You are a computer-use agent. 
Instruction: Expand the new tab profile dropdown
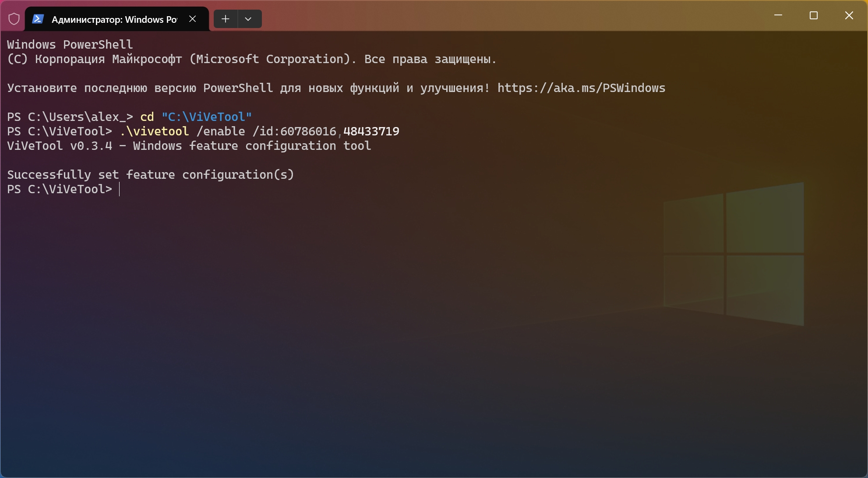(x=248, y=19)
